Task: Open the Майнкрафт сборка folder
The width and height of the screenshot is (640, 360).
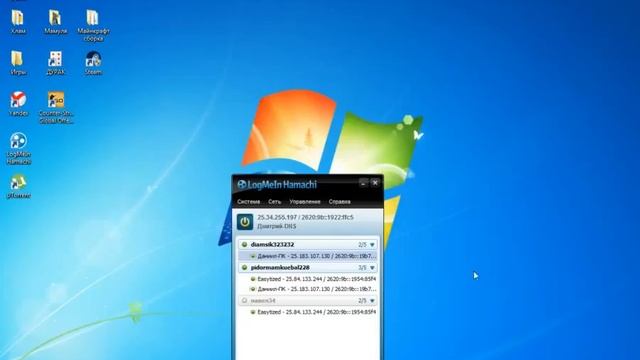Action: click(x=93, y=26)
